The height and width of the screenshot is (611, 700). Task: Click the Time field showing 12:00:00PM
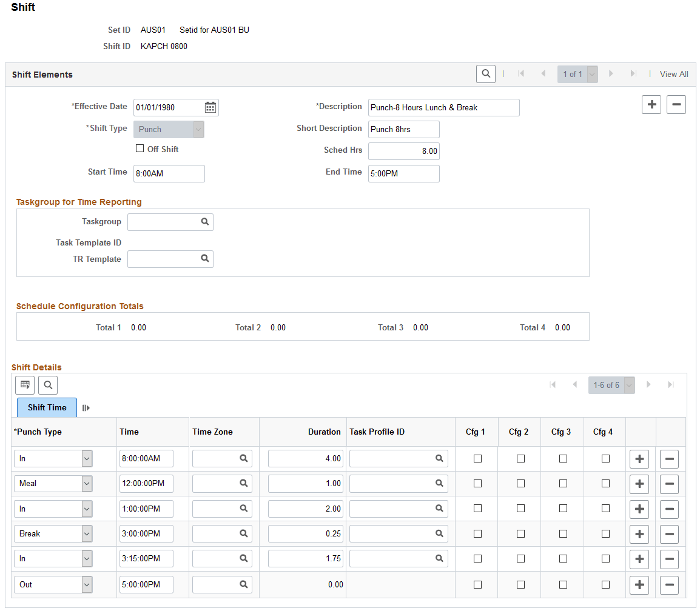tap(146, 484)
